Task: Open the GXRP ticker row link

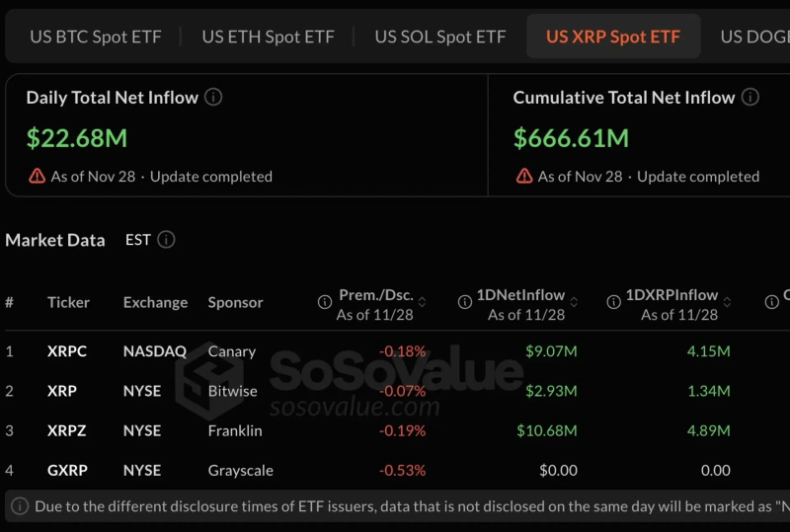Action: (68, 470)
